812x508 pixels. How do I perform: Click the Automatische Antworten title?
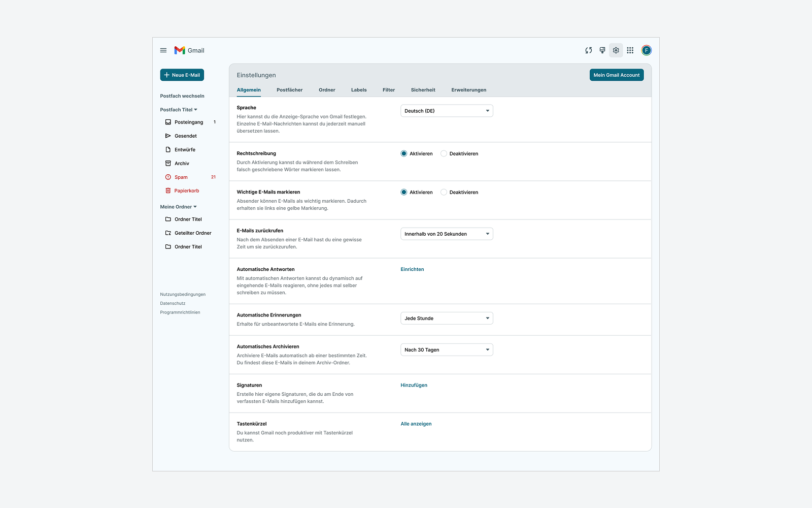tap(265, 269)
